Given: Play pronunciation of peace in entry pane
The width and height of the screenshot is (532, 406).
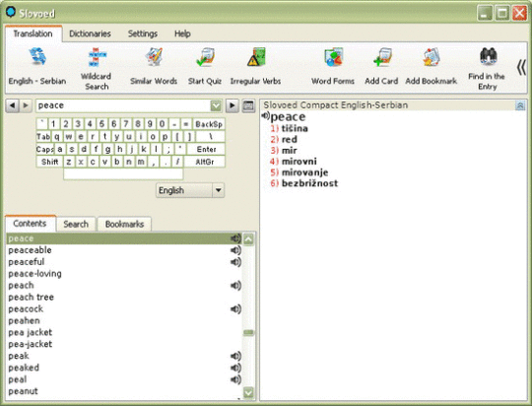Looking at the screenshot, I should click(265, 116).
